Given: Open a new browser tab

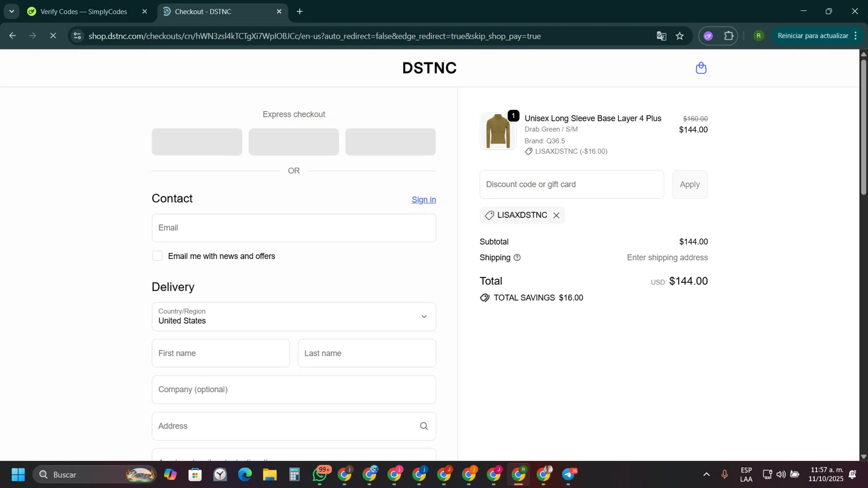Looking at the screenshot, I should coord(300,12).
